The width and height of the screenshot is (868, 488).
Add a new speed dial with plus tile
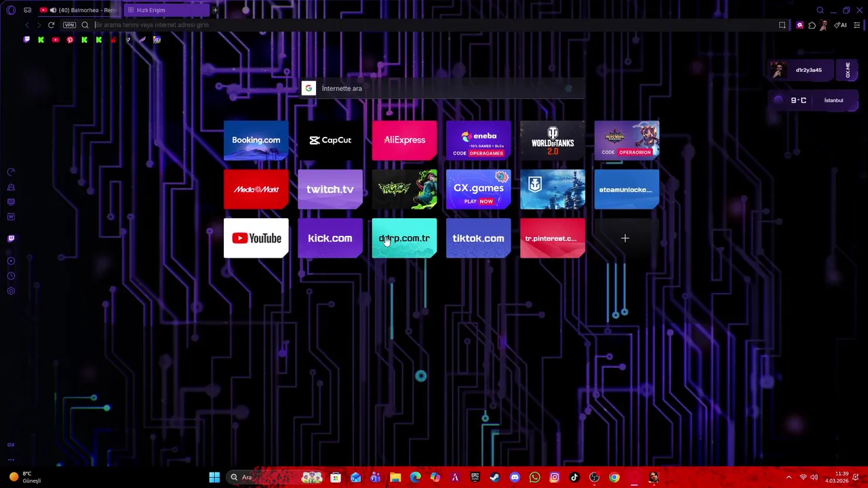(x=625, y=239)
